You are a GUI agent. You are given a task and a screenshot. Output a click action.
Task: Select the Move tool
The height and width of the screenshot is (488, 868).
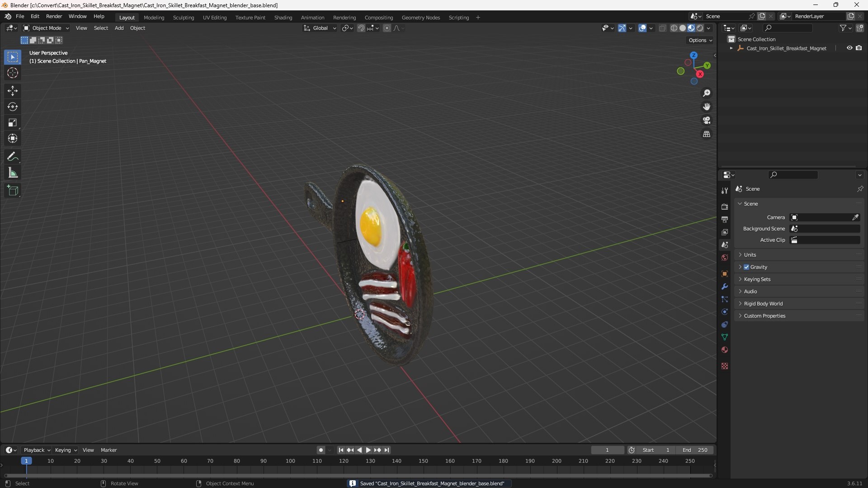pos(13,91)
